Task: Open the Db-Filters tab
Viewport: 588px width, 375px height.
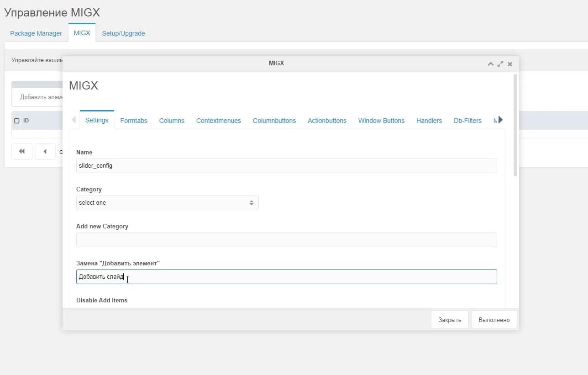Action: pos(467,121)
